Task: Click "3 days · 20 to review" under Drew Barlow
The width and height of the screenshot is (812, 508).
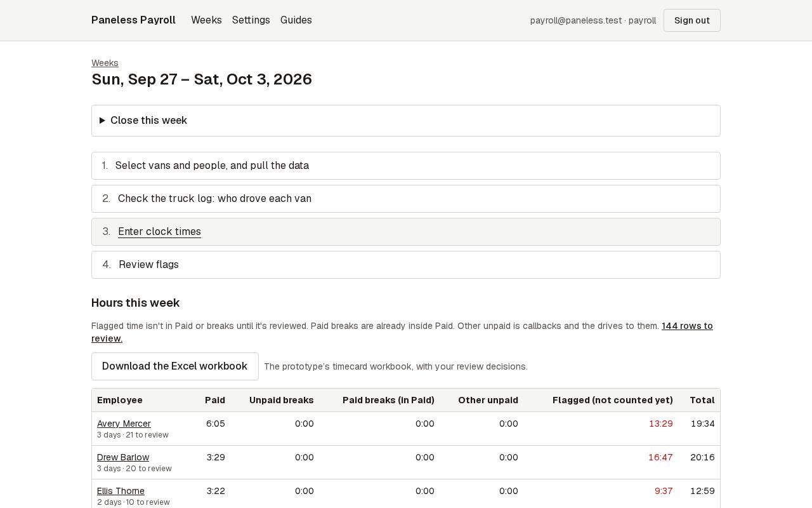Action: click(x=134, y=469)
